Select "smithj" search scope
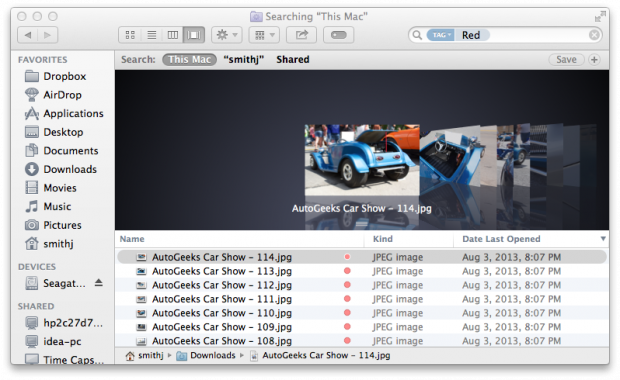The image size is (620, 380). click(244, 60)
